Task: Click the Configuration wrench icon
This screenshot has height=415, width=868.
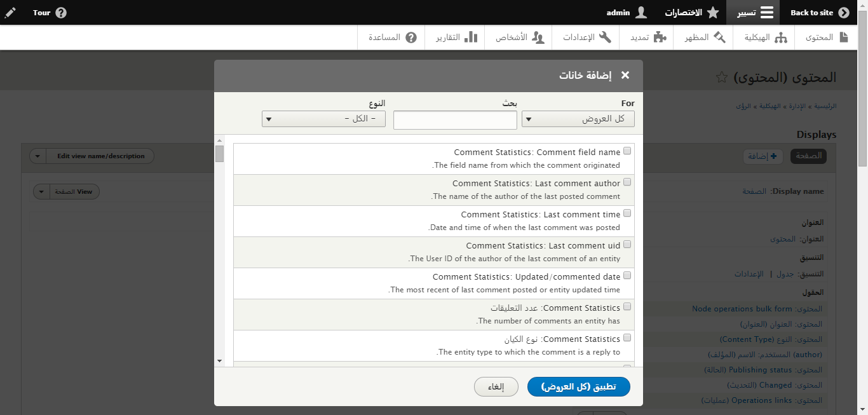Action: coord(605,37)
